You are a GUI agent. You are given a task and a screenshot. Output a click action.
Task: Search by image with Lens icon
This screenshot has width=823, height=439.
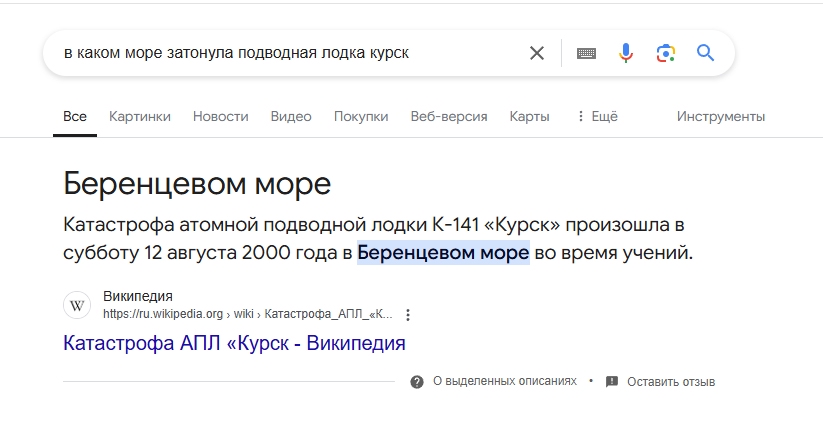666,53
